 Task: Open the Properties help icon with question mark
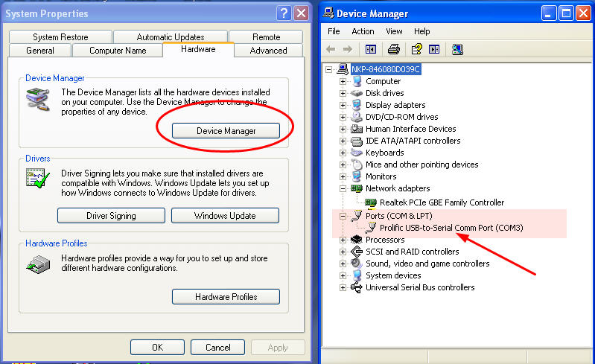[x=417, y=49]
